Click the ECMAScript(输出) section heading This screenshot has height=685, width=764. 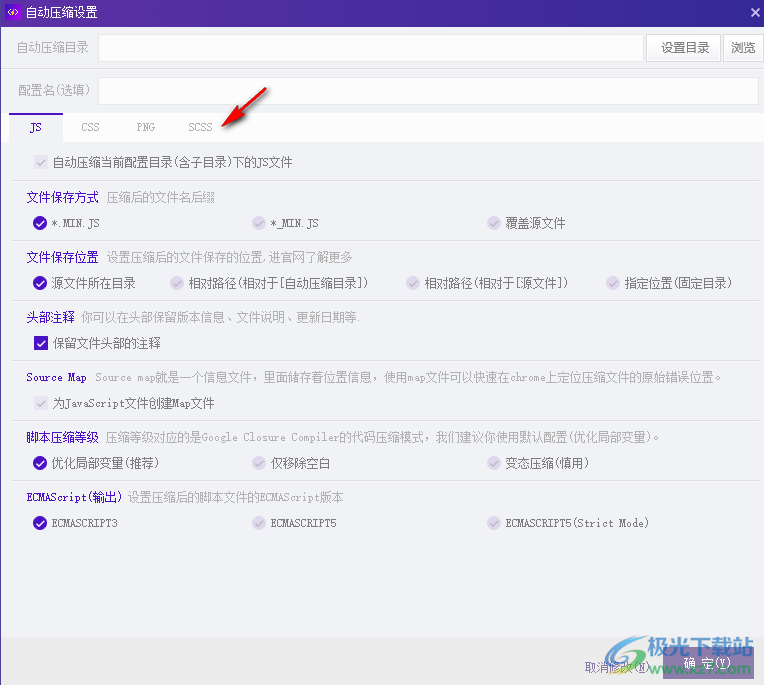pos(74,497)
